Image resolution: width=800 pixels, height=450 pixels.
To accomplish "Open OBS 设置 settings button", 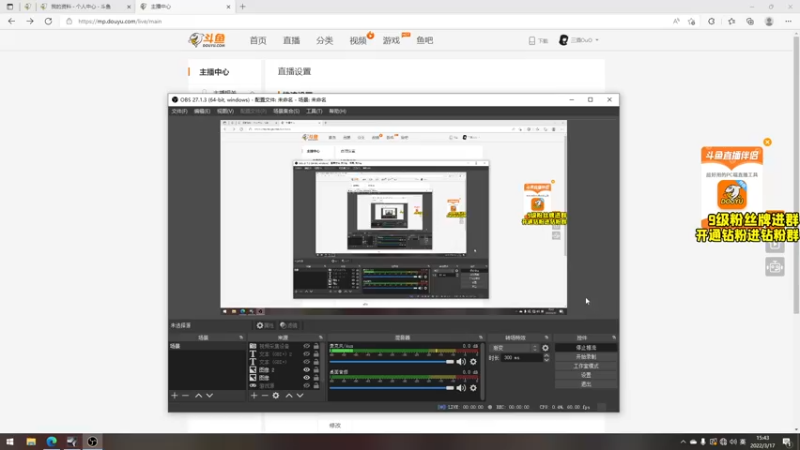I will [x=586, y=375].
